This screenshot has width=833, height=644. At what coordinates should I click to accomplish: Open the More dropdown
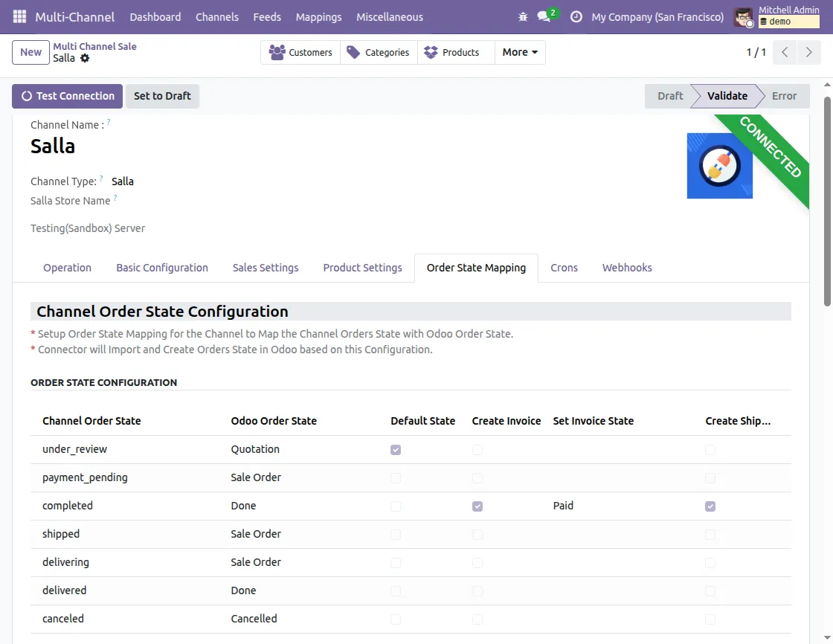(519, 52)
